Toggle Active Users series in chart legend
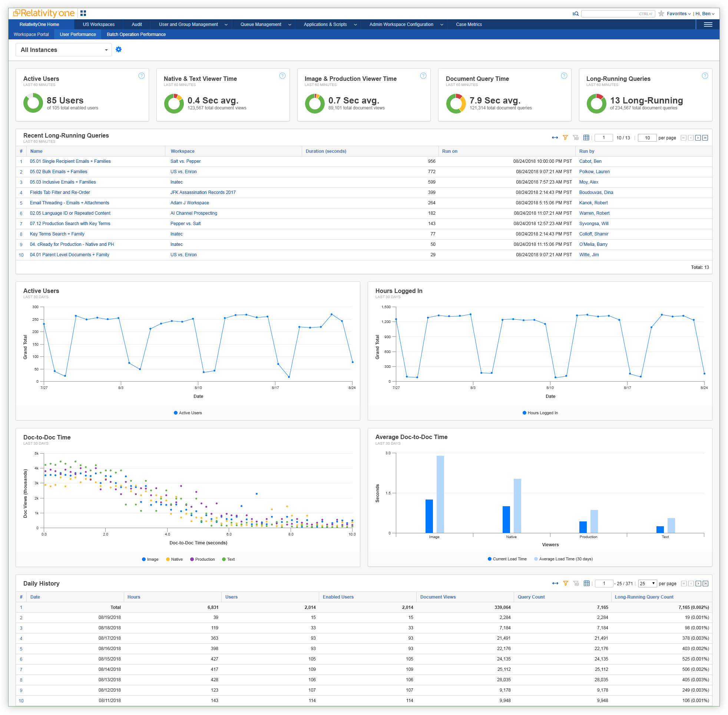The width and height of the screenshot is (728, 715). (188, 413)
